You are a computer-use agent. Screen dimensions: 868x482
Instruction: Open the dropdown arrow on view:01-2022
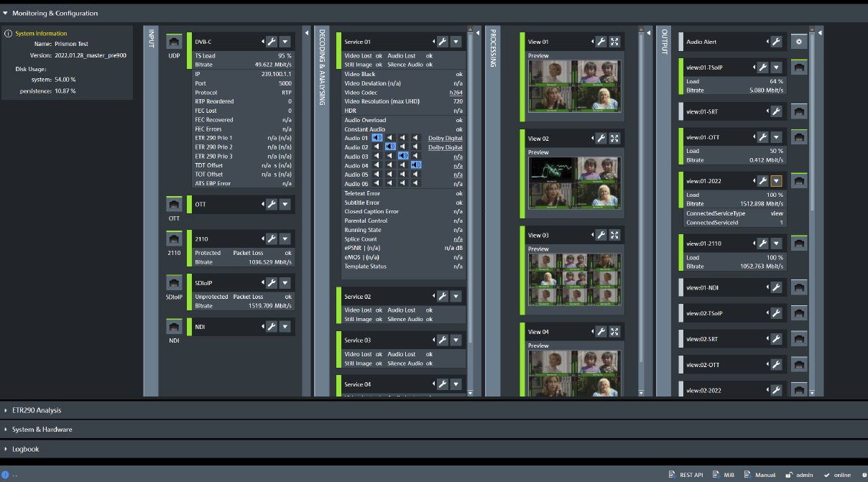pyautogui.click(x=776, y=180)
